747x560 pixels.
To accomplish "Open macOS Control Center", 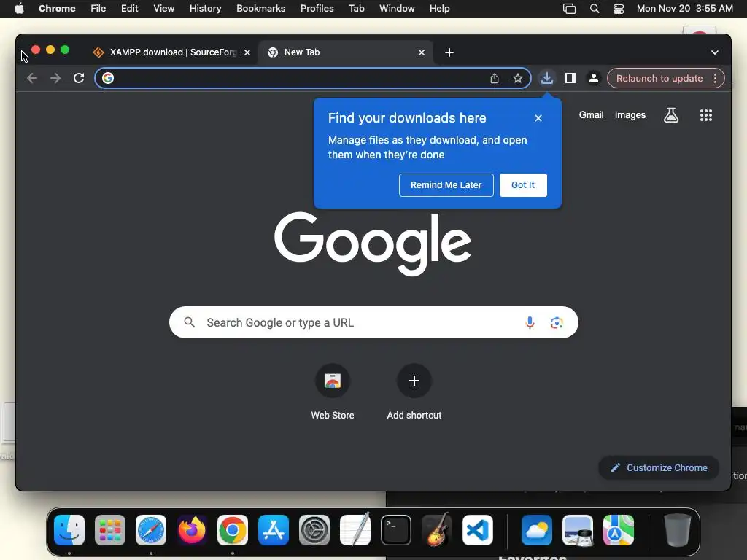I will (x=619, y=9).
